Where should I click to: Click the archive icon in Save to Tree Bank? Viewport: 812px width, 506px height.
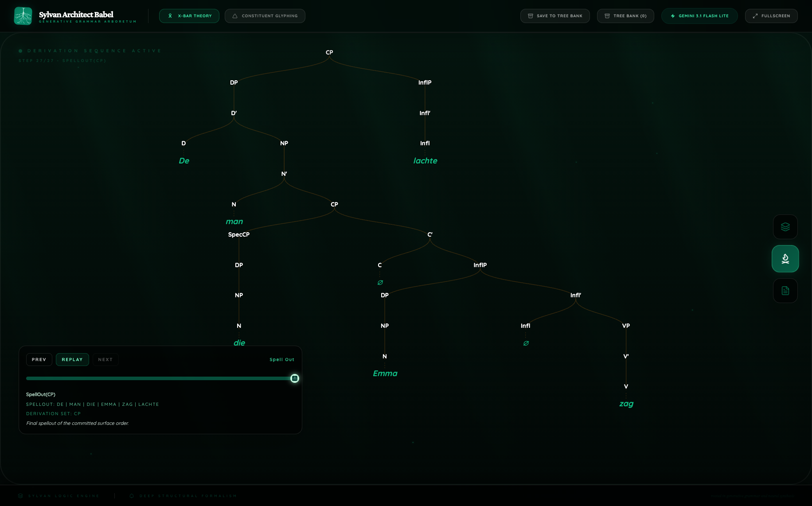[x=530, y=16]
